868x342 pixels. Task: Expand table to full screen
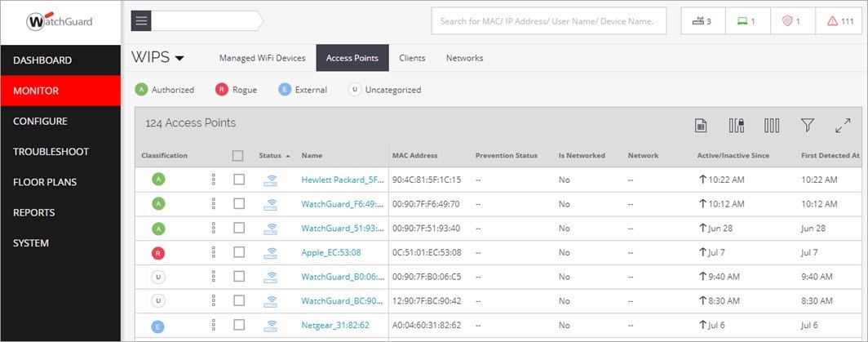[843, 126]
